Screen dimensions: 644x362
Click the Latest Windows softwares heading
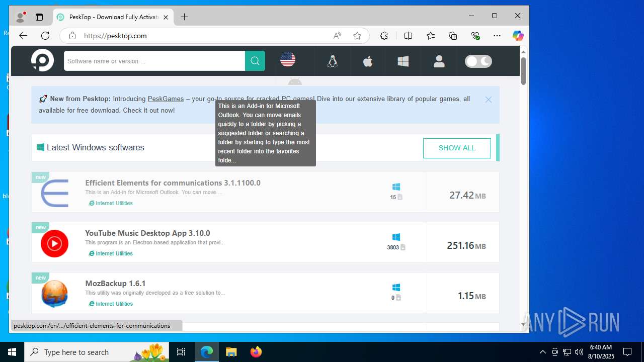click(95, 147)
